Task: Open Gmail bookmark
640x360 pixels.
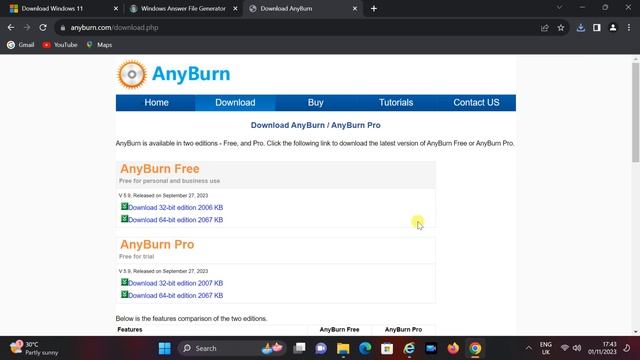Action: tap(21, 45)
